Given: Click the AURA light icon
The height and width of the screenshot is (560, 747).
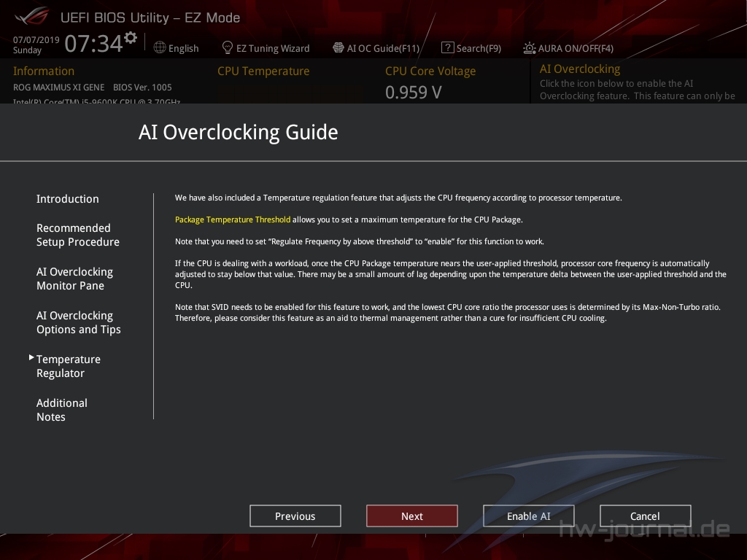Looking at the screenshot, I should [530, 48].
